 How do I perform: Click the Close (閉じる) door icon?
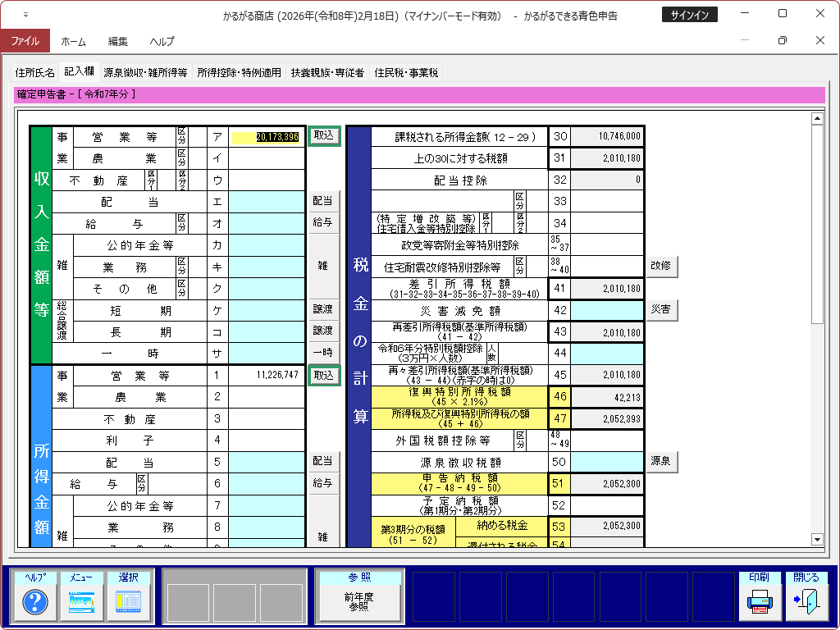[806, 603]
